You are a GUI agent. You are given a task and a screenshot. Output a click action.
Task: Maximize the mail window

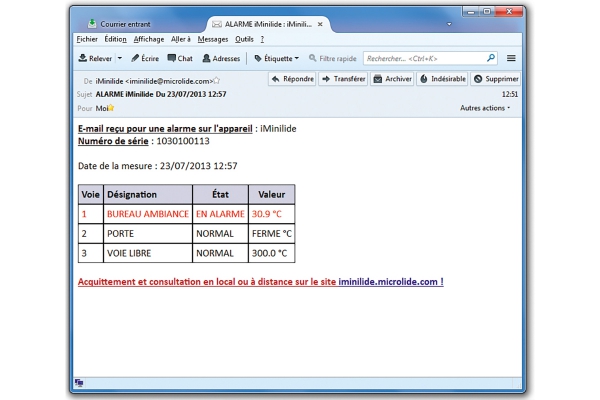pos(487,12)
